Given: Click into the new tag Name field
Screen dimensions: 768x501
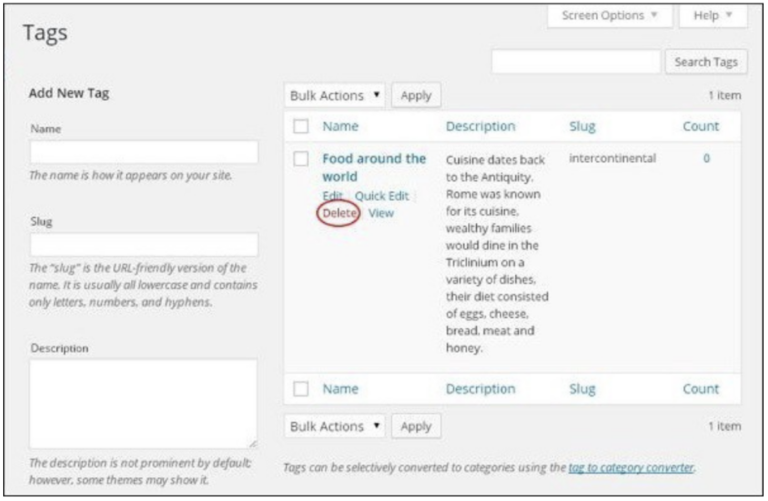Looking at the screenshot, I should 144,152.
